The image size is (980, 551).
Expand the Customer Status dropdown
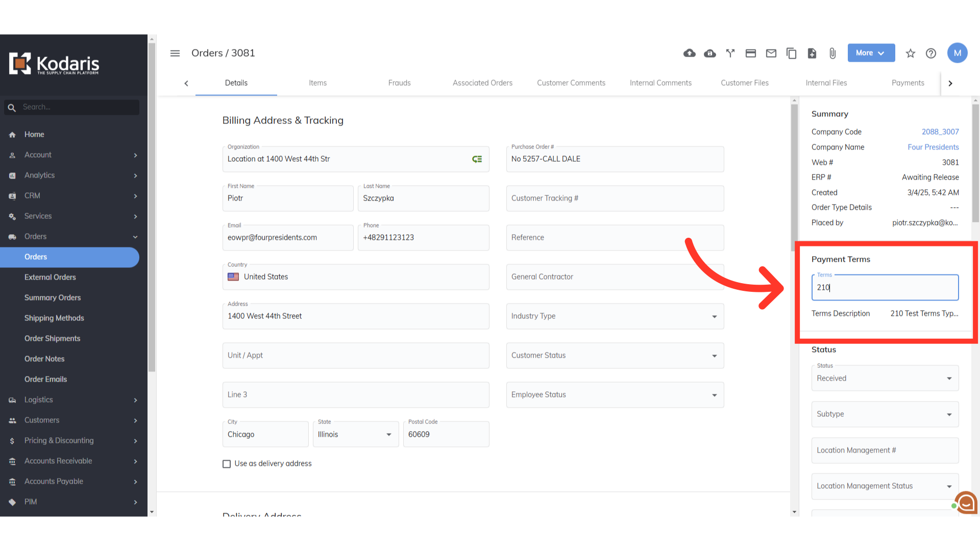615,356
